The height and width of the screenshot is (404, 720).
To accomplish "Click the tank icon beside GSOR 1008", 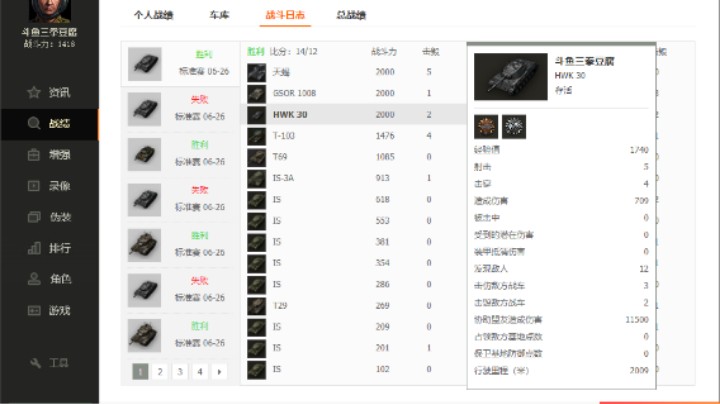I will click(x=256, y=94).
